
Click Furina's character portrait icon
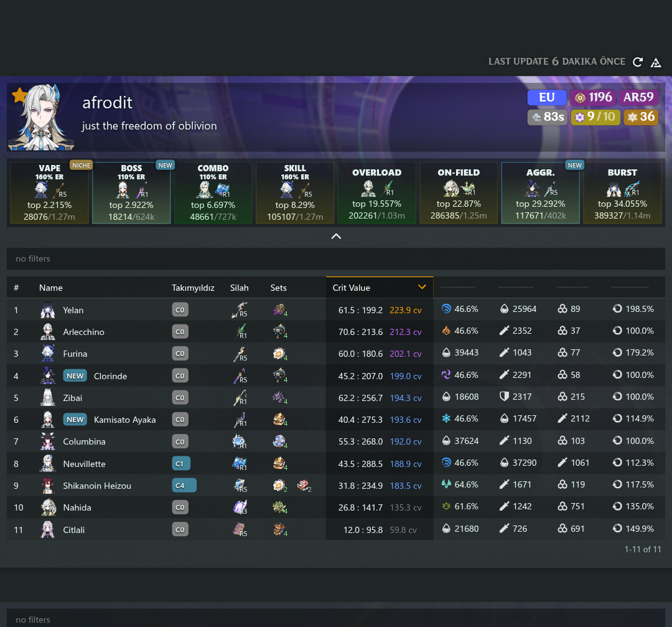[47, 354]
